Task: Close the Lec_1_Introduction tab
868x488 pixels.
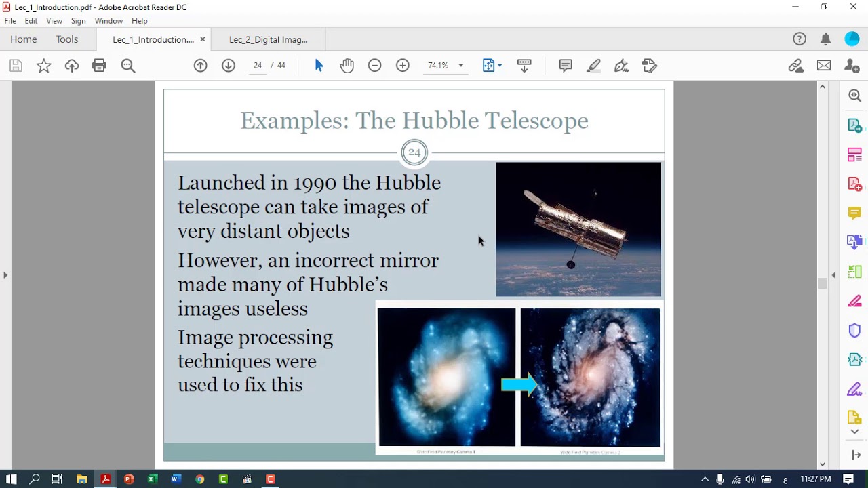Action: (x=203, y=39)
